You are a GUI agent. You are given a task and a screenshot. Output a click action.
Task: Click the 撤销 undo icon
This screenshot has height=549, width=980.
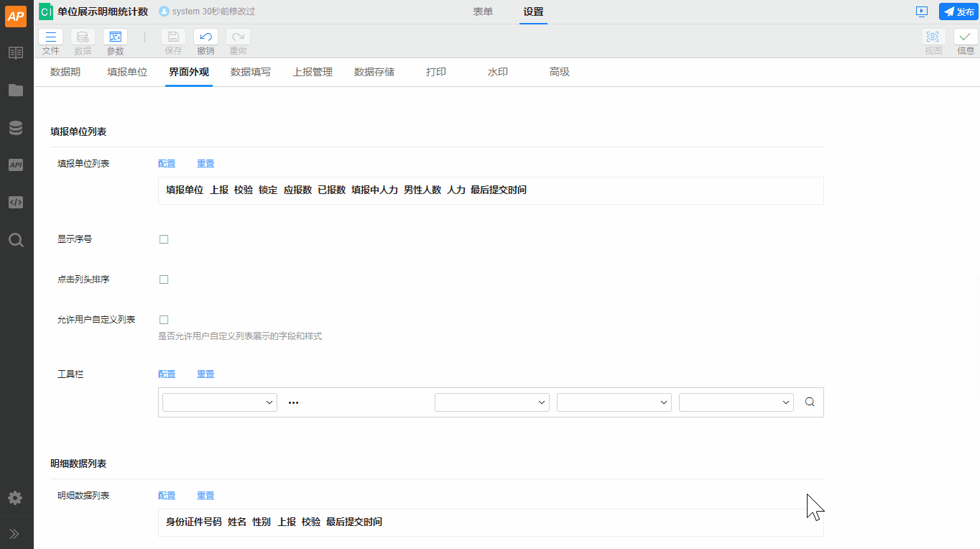[x=205, y=37]
